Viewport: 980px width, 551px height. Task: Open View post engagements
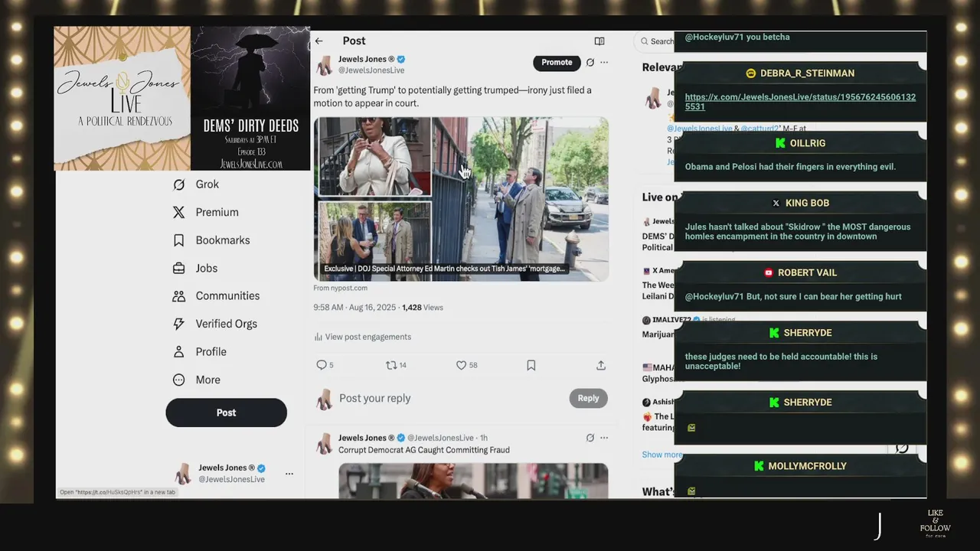(362, 337)
